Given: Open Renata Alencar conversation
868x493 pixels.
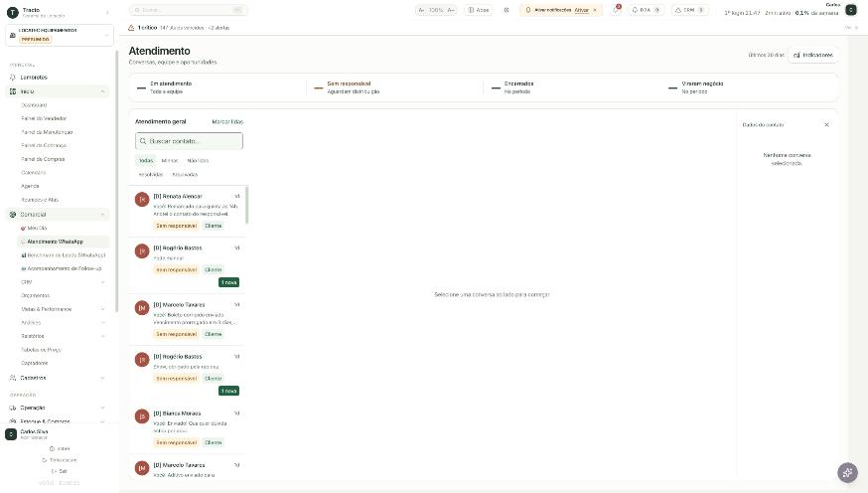Looking at the screenshot, I should pos(188,211).
